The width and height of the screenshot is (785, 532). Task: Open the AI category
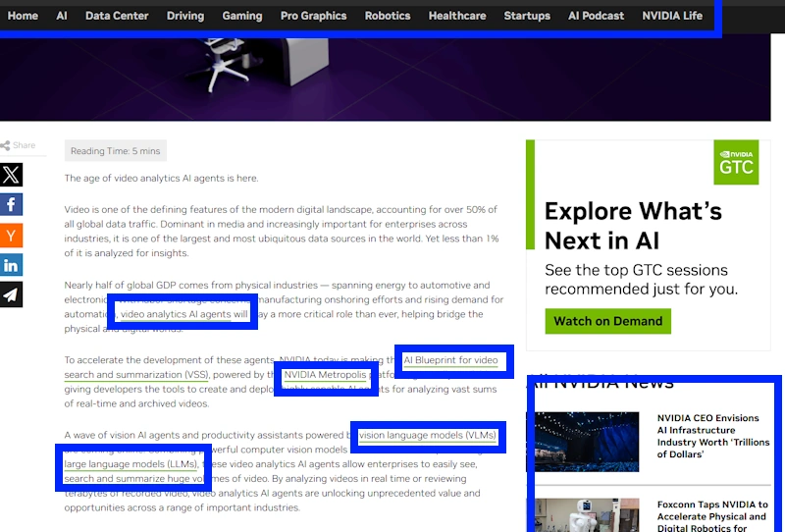[x=62, y=16]
